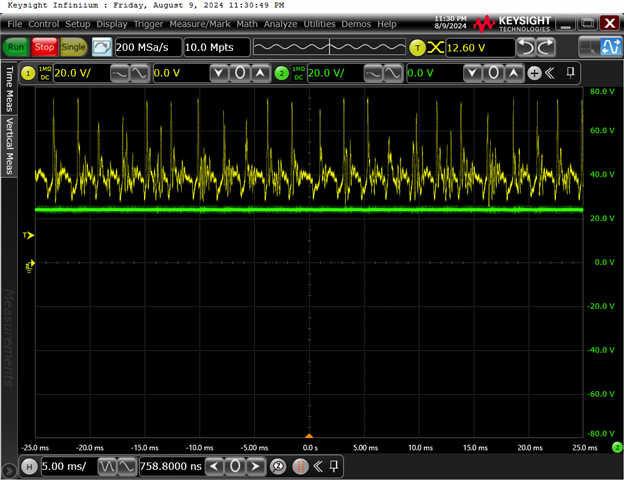
Task: Move the horizontal position right arrow
Action: (255, 466)
